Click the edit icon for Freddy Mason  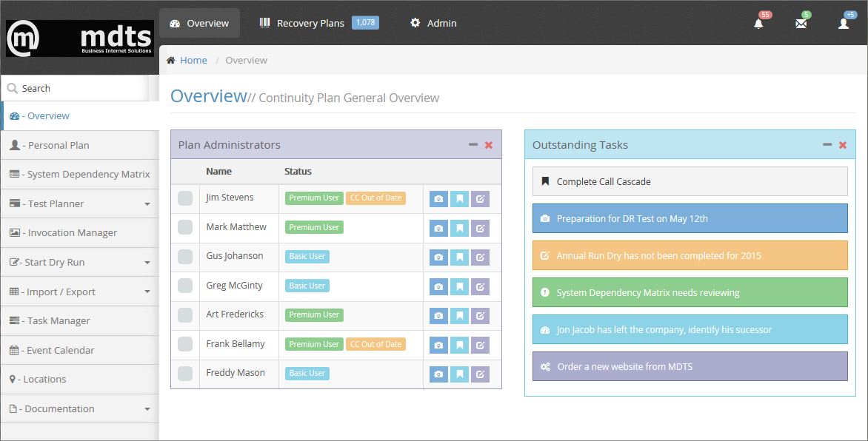pyautogui.click(x=480, y=374)
